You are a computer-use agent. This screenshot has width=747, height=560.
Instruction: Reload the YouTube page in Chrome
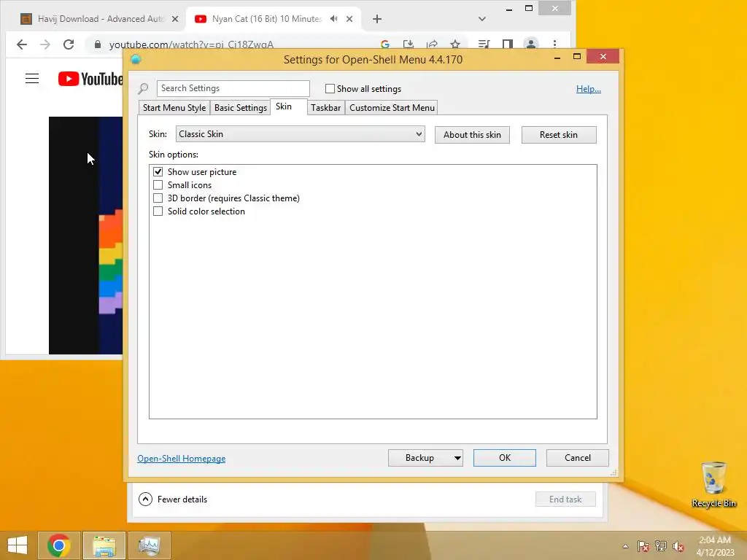69,44
